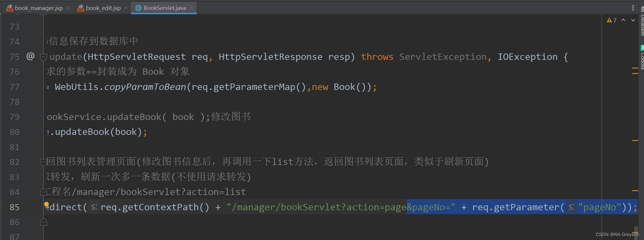Image resolution: width=644 pixels, height=240 pixels.
Task: Click the override gutter icon on line 75
Action: point(30,56)
